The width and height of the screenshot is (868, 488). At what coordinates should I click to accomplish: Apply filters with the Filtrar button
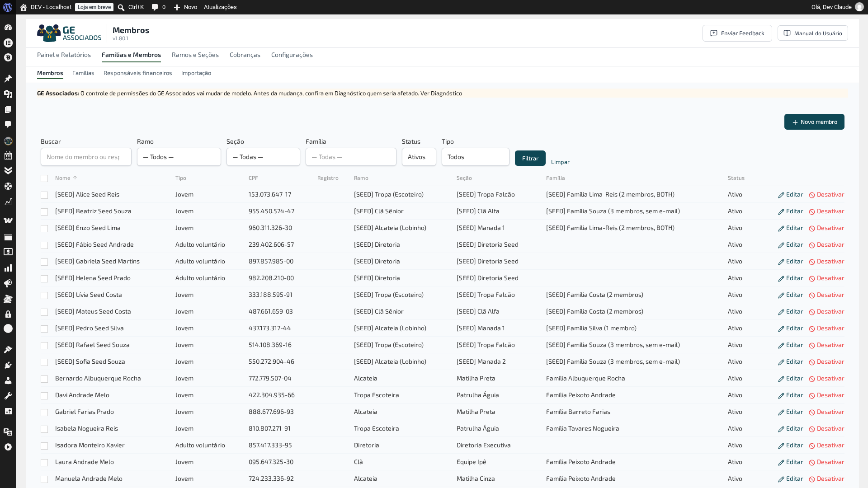[530, 158]
